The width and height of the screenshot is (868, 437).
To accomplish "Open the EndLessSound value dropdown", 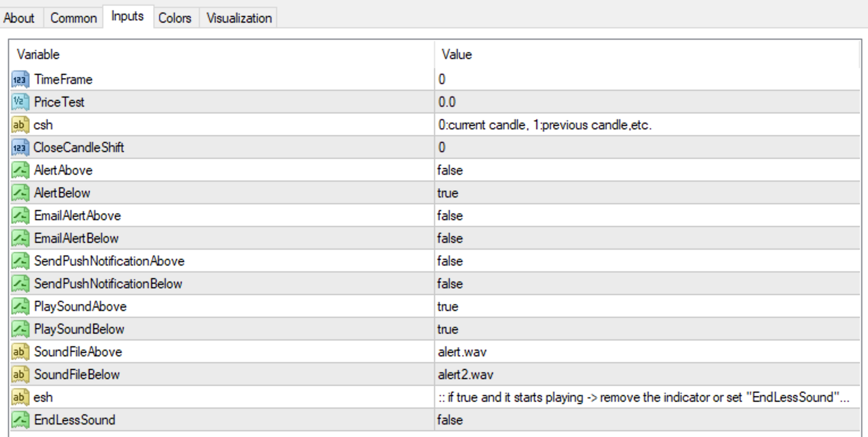I will pyautogui.click(x=450, y=420).
